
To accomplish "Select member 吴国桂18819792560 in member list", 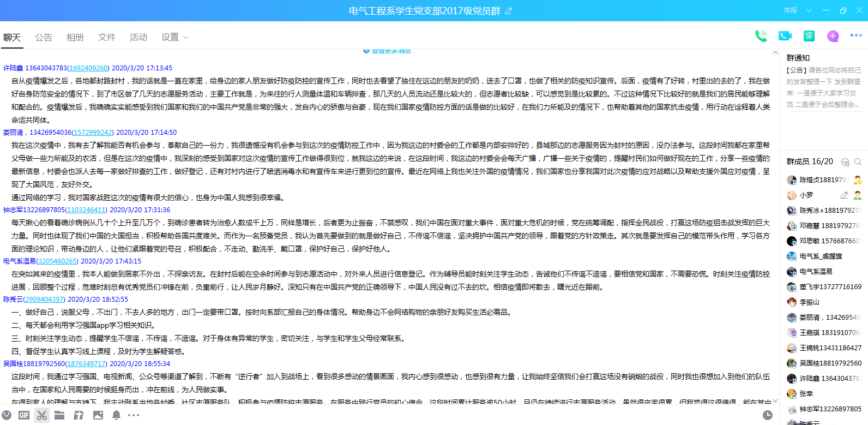I will [823, 363].
